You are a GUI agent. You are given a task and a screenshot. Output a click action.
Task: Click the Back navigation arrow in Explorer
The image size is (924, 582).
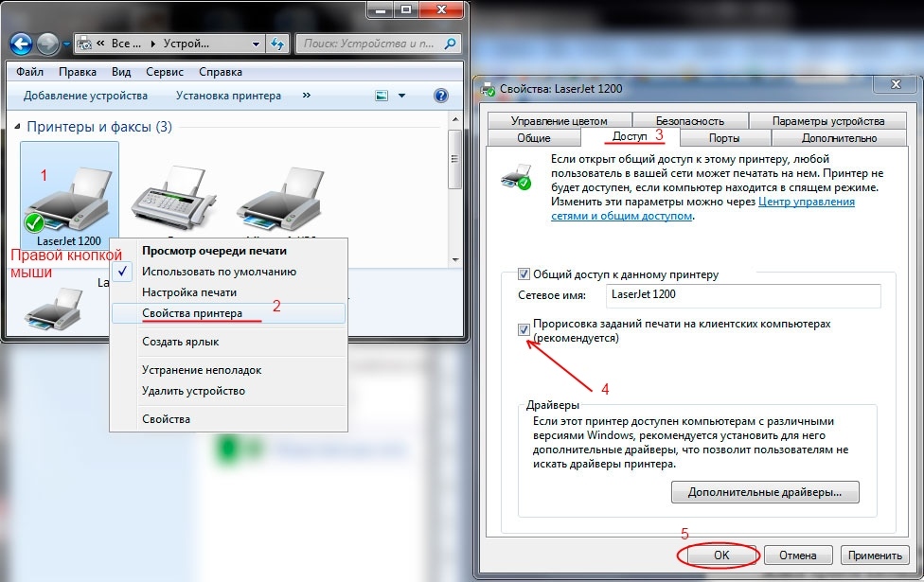pyautogui.click(x=21, y=44)
